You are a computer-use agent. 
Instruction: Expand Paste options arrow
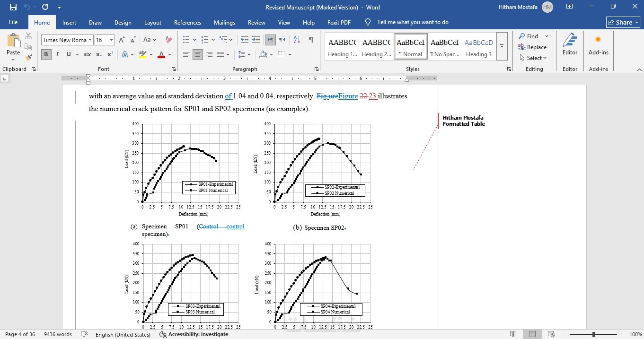click(x=13, y=60)
